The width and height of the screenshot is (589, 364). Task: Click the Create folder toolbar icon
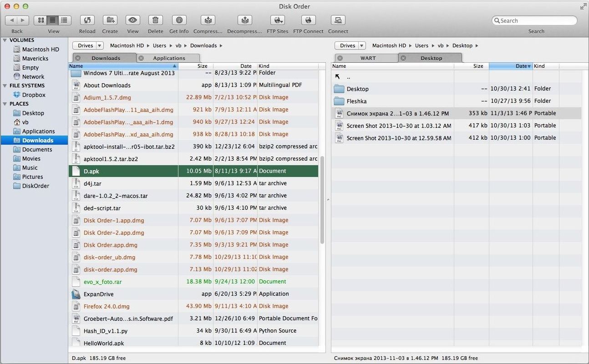click(x=110, y=20)
